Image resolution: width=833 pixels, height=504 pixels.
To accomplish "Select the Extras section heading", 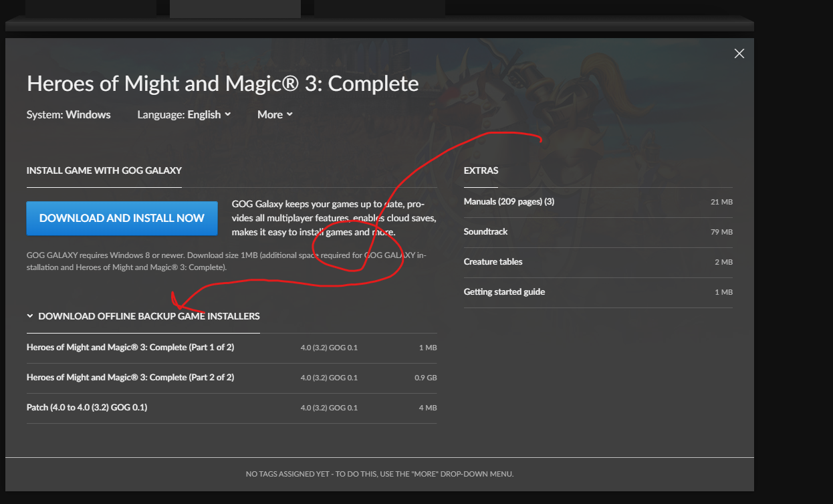I will [481, 170].
